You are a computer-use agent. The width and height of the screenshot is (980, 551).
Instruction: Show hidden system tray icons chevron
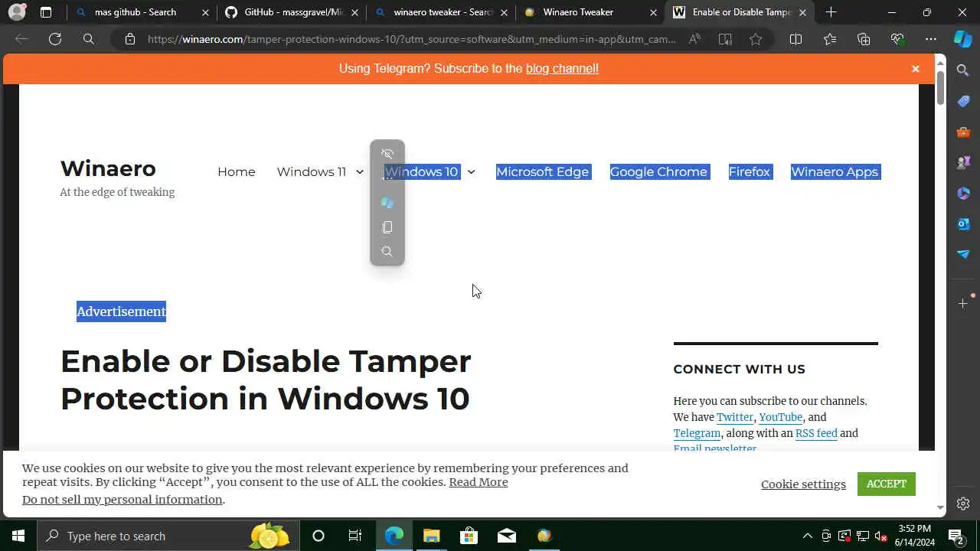(x=807, y=536)
